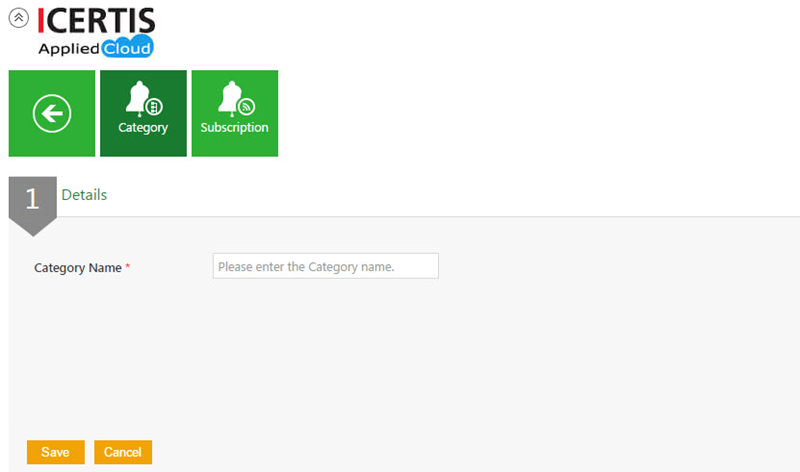Screen dimensions: 800x472
Task: Click the feed badge beside Subscription bell
Action: (x=246, y=107)
